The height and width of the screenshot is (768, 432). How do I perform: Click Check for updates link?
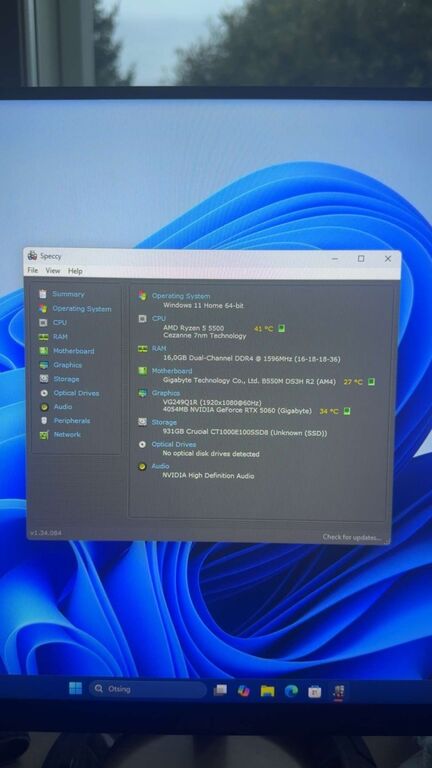coord(352,537)
